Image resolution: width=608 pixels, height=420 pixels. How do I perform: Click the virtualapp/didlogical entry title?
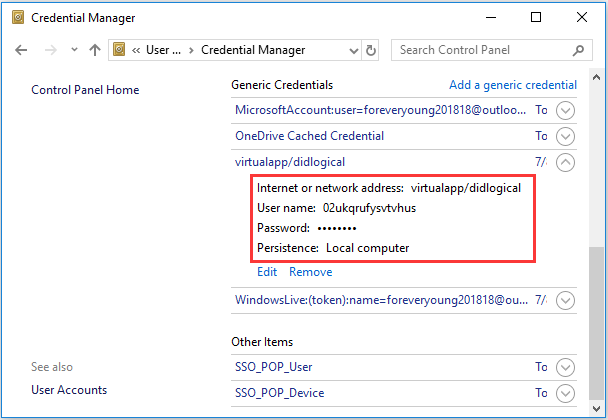tap(290, 162)
